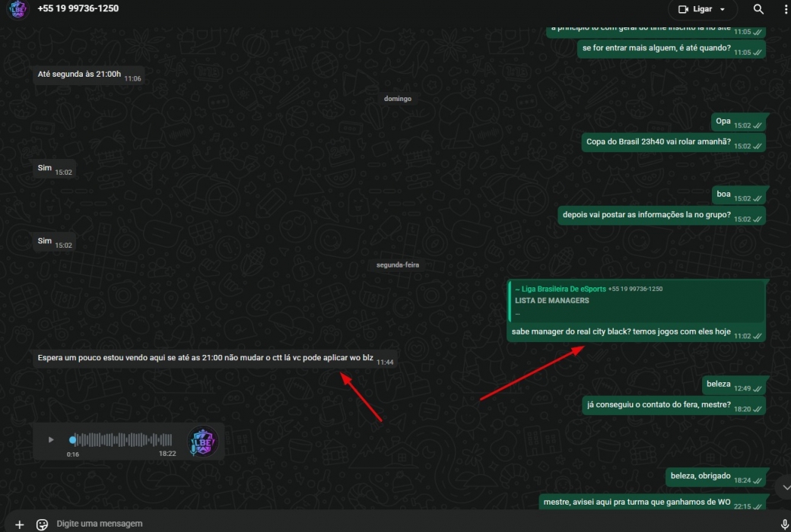Screen dimensions: 791x532
Task: Expand the Ligar call dropdown arrow
Action: tap(723, 9)
